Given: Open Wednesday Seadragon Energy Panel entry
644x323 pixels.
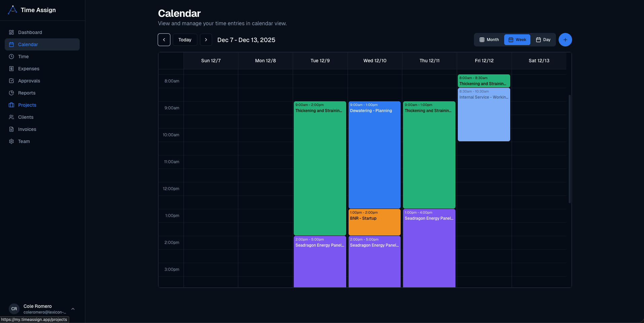Looking at the screenshot, I should click(x=374, y=262).
